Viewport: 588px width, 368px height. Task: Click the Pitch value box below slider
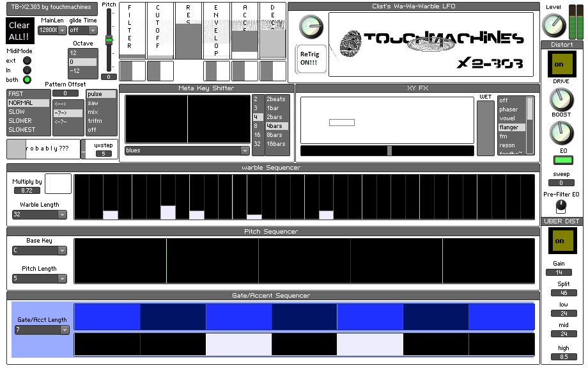[109, 77]
